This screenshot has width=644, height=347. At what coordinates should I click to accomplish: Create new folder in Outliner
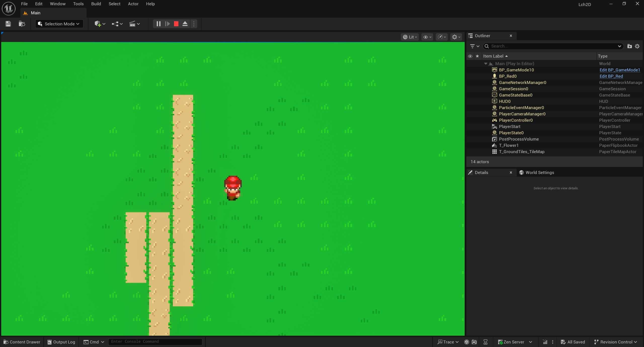click(629, 46)
